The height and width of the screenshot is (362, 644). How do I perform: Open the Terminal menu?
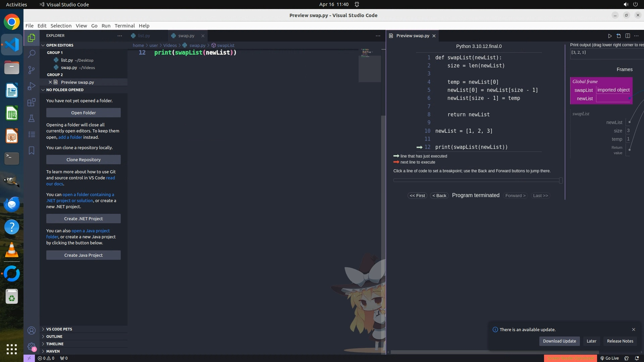click(x=124, y=25)
